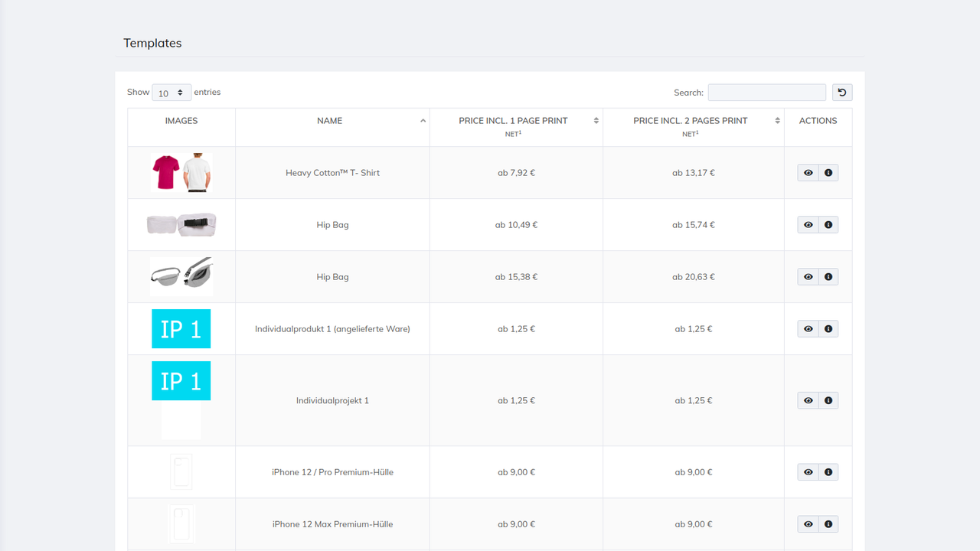Select 'Hip Bag' name beside ab 10,49 €
980x551 pixels.
coord(332,225)
